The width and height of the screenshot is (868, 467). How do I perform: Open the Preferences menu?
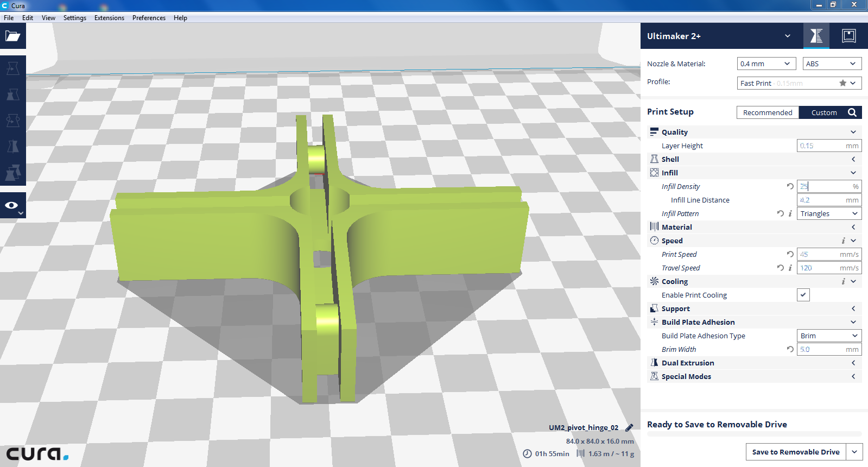pos(149,18)
